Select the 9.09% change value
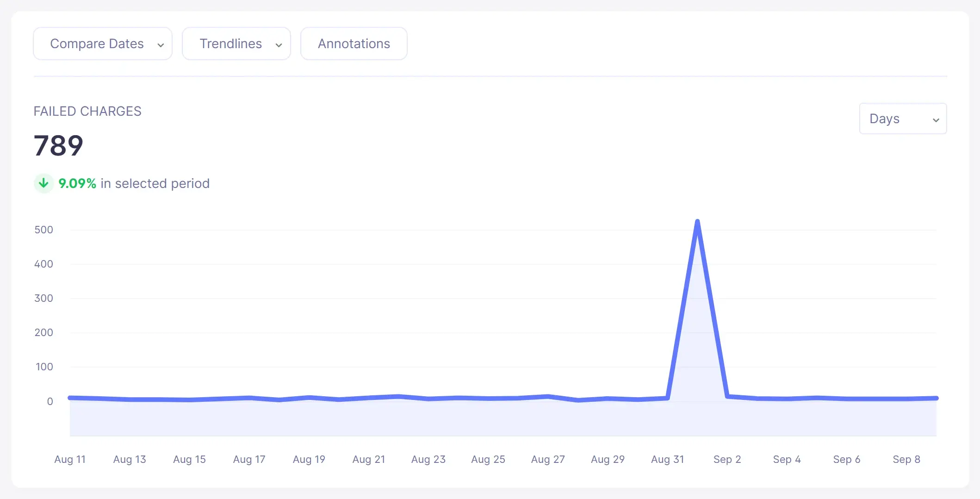The image size is (980, 499). (77, 183)
